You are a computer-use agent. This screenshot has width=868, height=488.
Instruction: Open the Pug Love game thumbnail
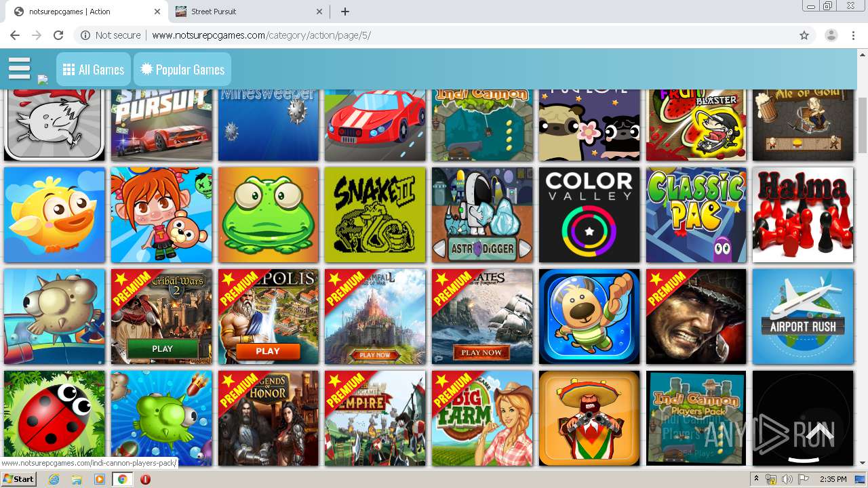pos(589,124)
